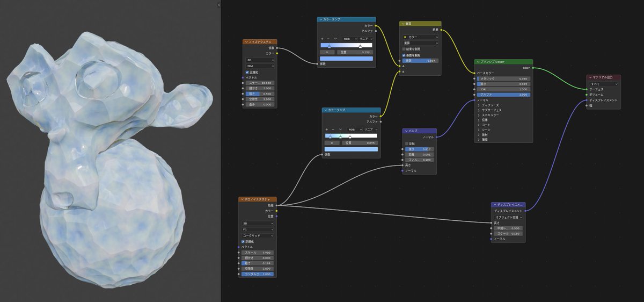Open the カラー data type dropdown in 乗算

click(421, 37)
